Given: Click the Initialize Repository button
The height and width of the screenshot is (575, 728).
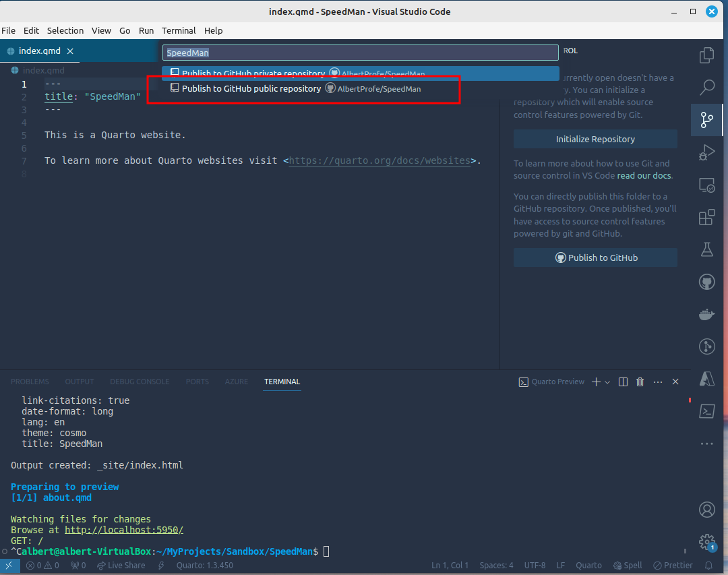Looking at the screenshot, I should (595, 140).
